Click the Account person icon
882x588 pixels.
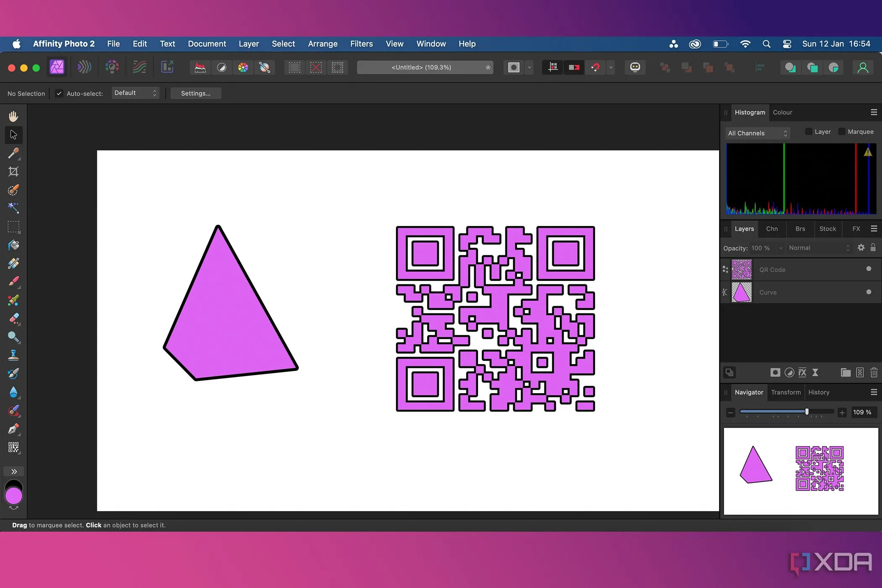click(x=863, y=68)
